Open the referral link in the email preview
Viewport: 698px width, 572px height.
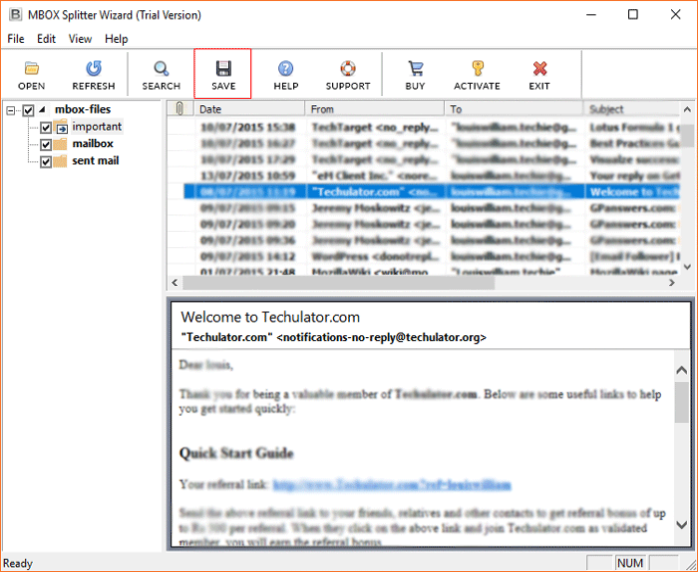point(392,484)
